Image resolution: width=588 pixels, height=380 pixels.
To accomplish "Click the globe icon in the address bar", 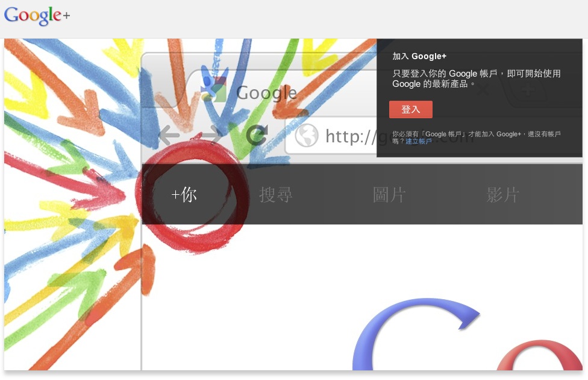I will (x=307, y=135).
